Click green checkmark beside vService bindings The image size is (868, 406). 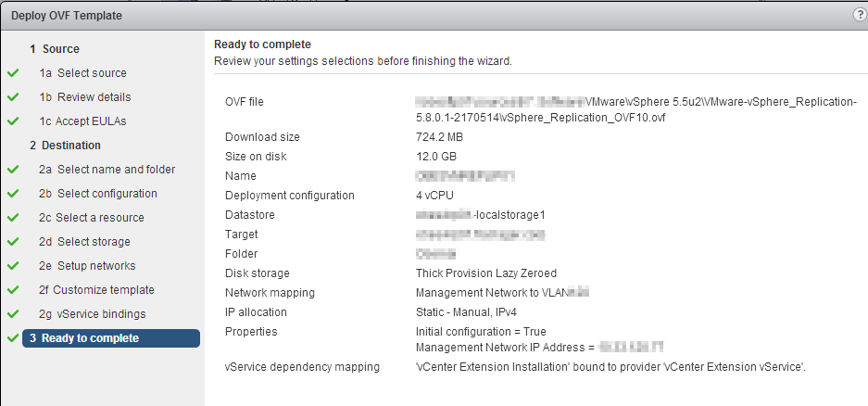click(13, 314)
